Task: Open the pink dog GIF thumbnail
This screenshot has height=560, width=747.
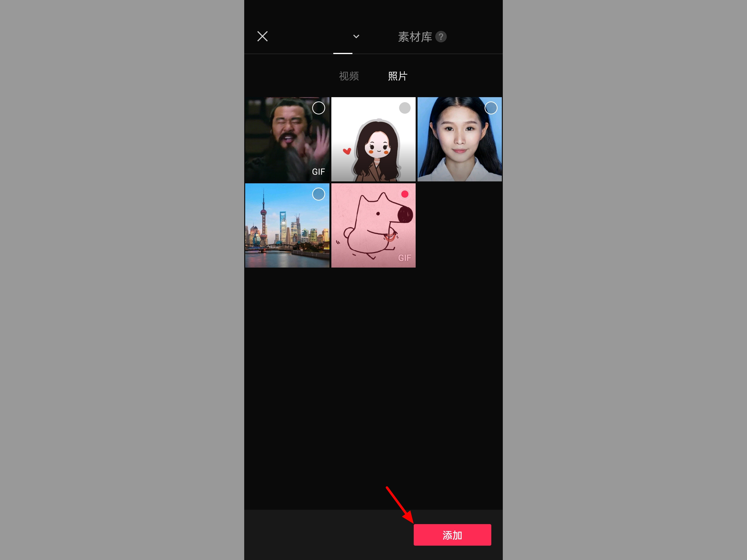Action: [x=373, y=225]
